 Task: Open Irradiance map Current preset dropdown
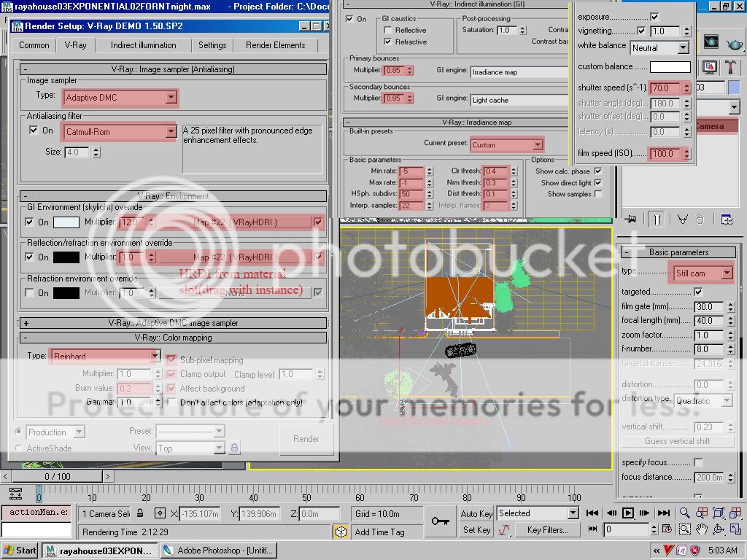tap(507, 145)
